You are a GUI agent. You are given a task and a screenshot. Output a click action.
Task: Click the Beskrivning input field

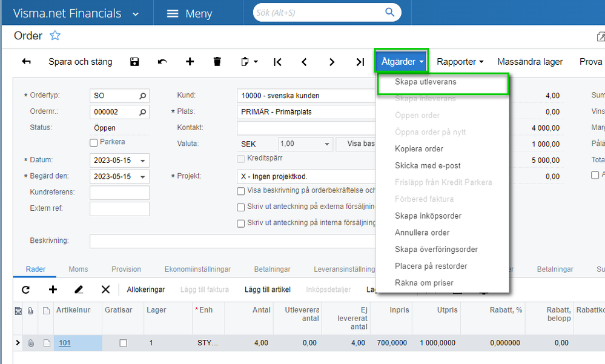tap(233, 241)
